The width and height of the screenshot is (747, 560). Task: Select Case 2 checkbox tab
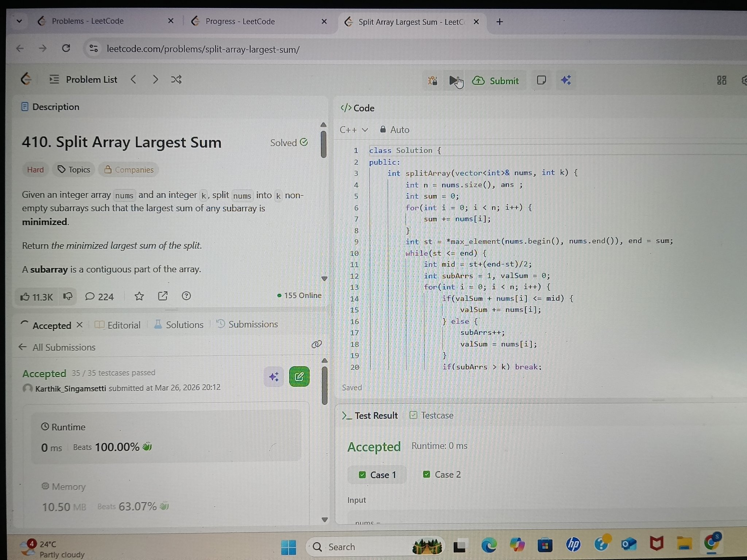point(442,475)
